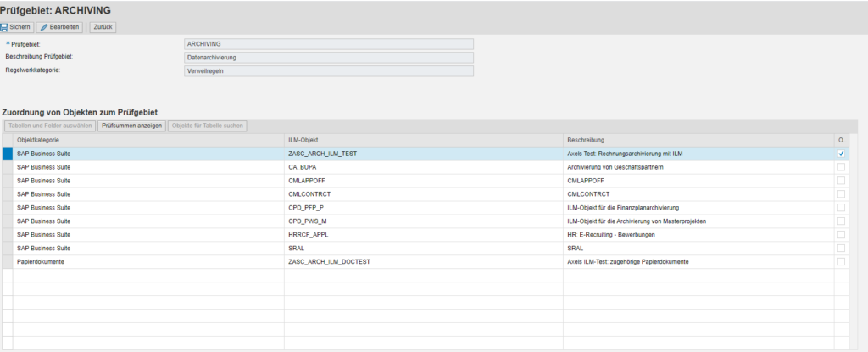Check the box for HRRCF_APPL row
The image size is (868, 352).
click(x=841, y=234)
